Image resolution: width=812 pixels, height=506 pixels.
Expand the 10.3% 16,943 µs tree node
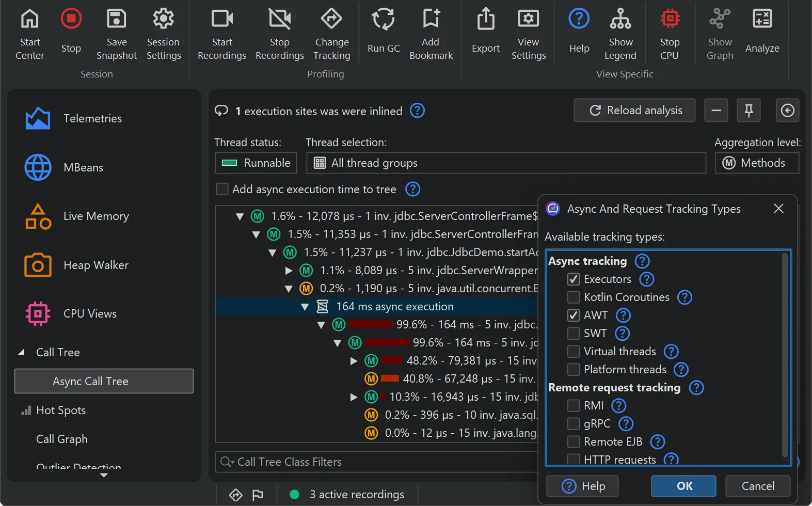point(354,397)
